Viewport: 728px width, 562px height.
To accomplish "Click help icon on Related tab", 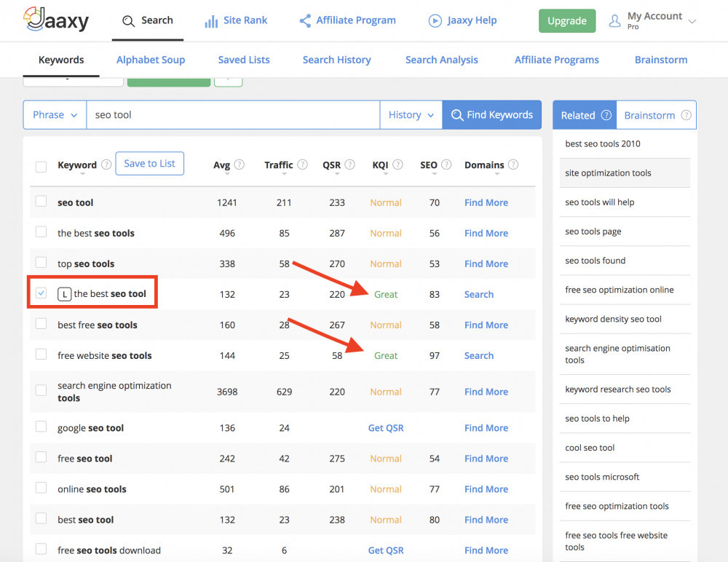I will pyautogui.click(x=606, y=115).
